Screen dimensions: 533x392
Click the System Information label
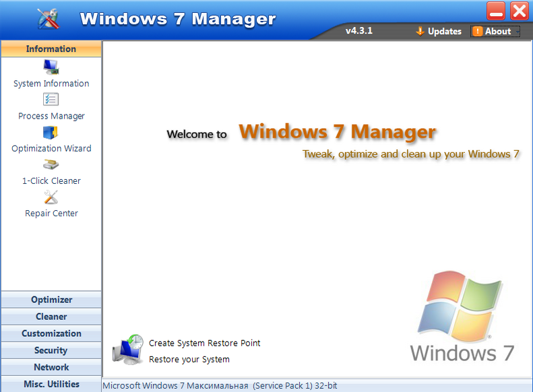point(51,84)
